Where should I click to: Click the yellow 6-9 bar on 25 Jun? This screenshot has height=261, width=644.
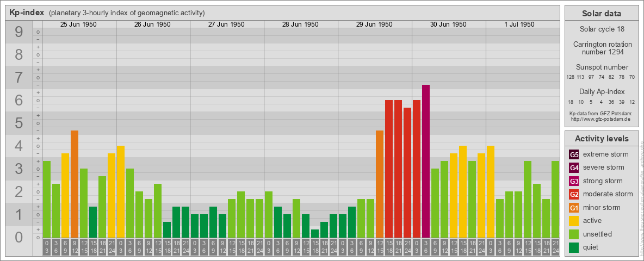coord(65,195)
